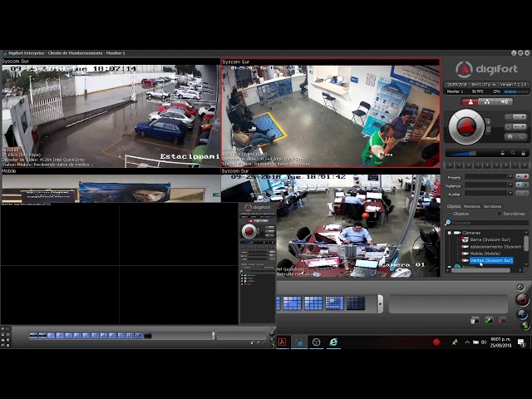Select preset number 1 button
Viewport: 532px width, 399px height.
point(459,165)
